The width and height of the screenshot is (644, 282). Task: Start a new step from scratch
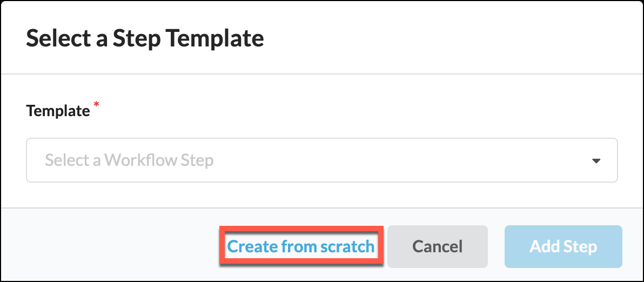point(300,247)
